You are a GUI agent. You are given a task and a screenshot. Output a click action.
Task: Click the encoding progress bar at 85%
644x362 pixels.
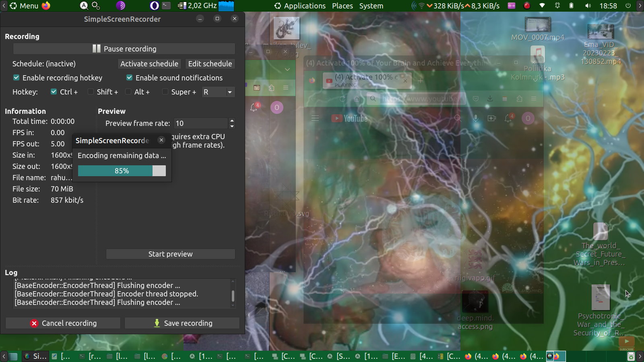coord(122,171)
